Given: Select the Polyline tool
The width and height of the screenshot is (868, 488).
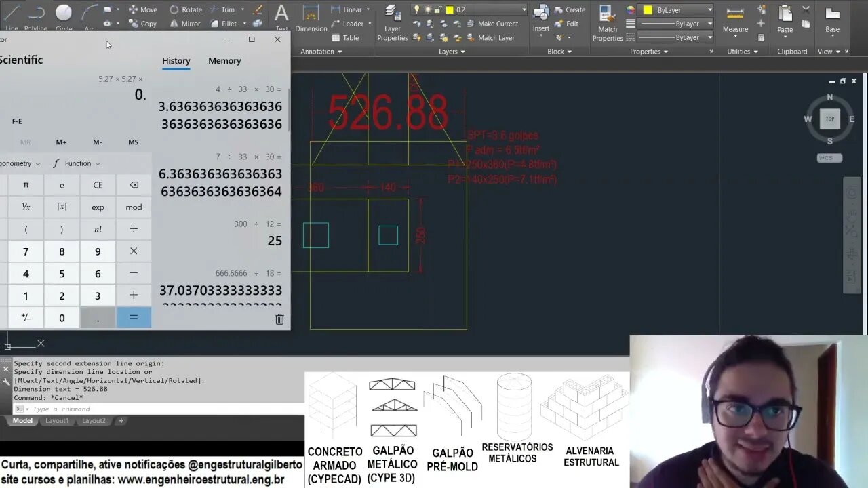Looking at the screenshot, I should (36, 17).
